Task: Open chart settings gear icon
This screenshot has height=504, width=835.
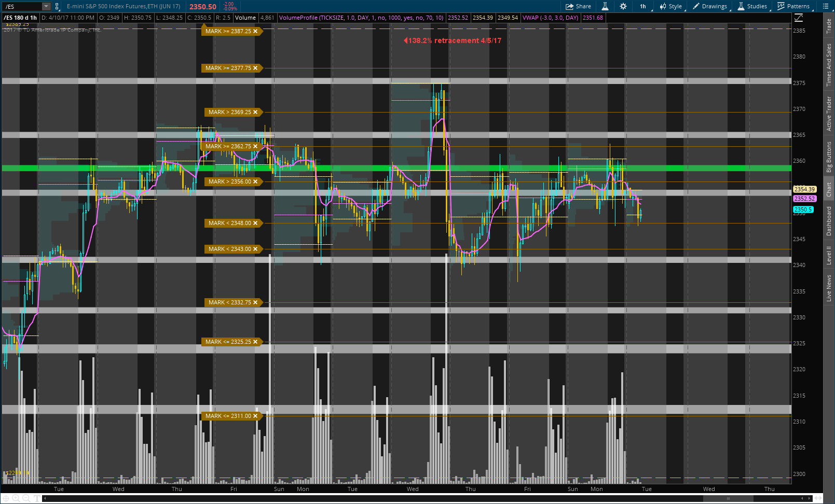Action: pos(623,6)
